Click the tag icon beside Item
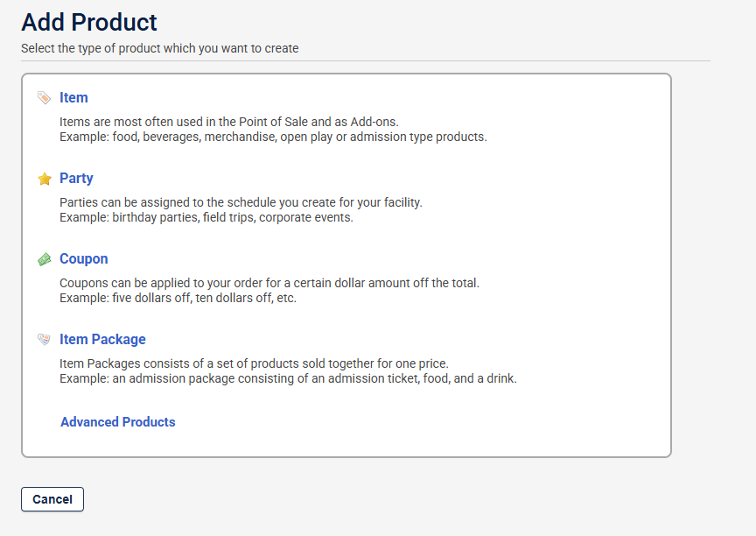The image size is (756, 536). pyautogui.click(x=44, y=97)
